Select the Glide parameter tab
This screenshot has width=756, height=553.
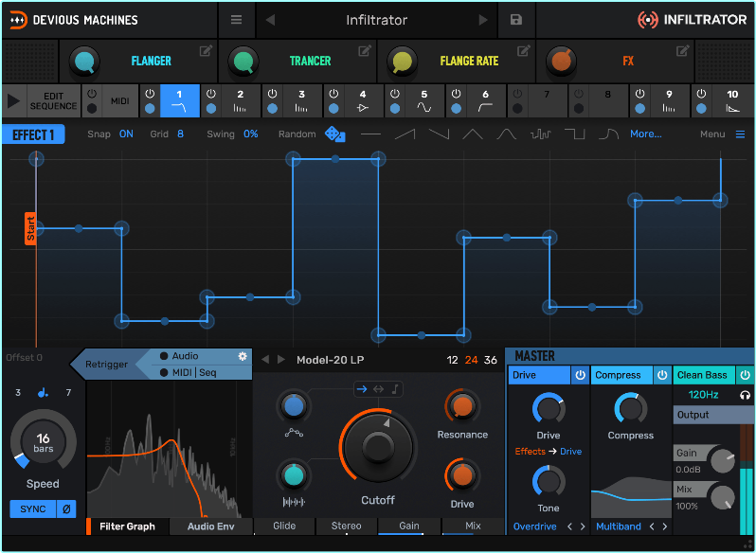(x=284, y=526)
